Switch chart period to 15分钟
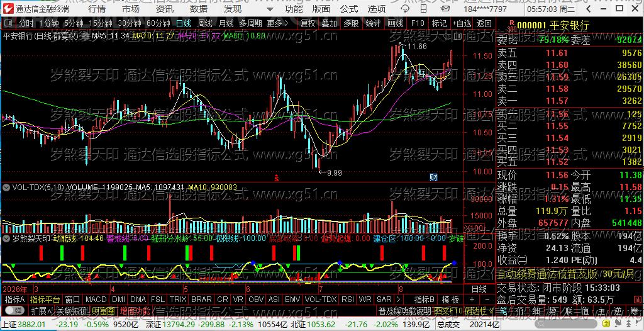644x331 pixels. 100,23
